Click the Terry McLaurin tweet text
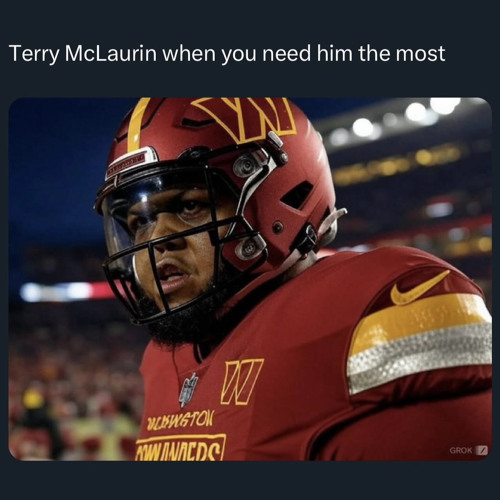 click(228, 53)
